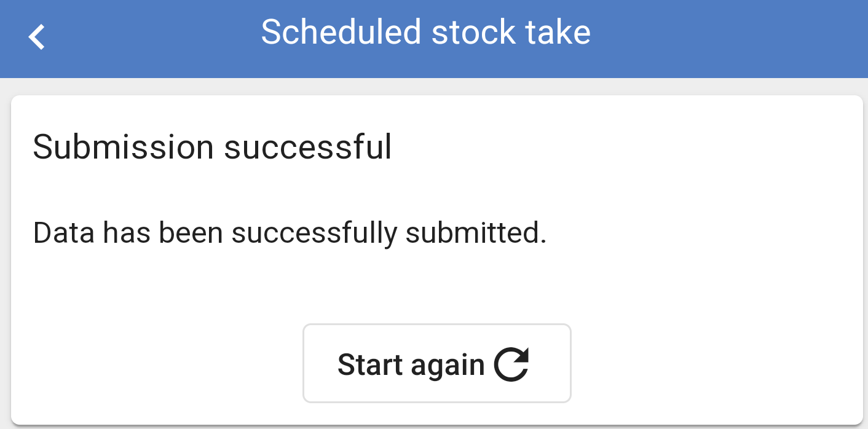868x429 pixels.
Task: Click the words stock take in the title
Action: click(x=511, y=32)
